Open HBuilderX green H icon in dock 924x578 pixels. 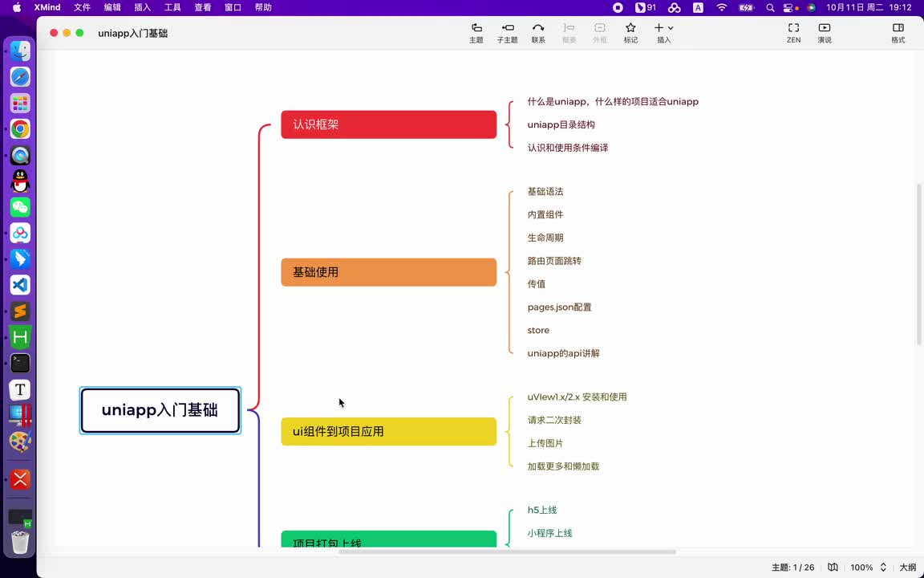coord(20,337)
